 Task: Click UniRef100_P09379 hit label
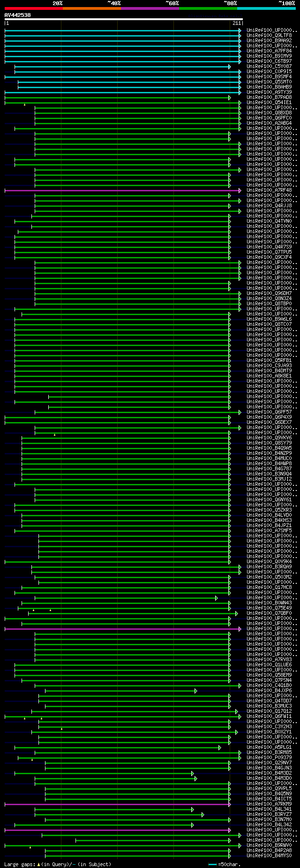click(x=269, y=758)
